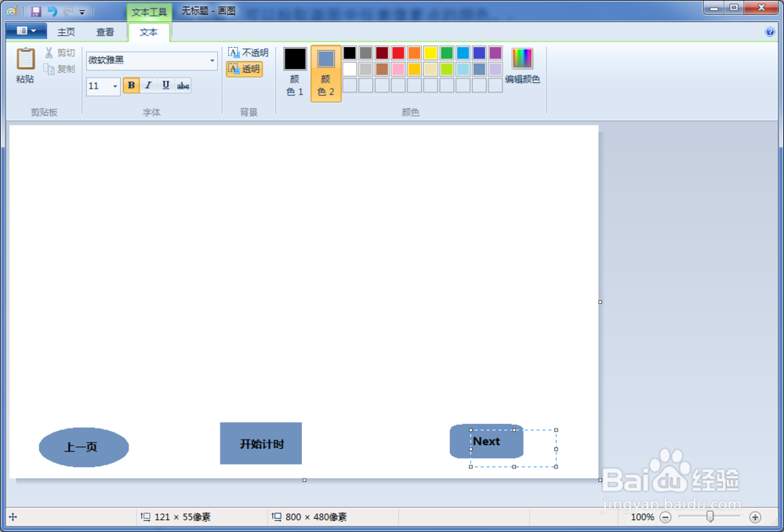
Task: Pick the yellow palette swatch
Action: click(x=430, y=52)
